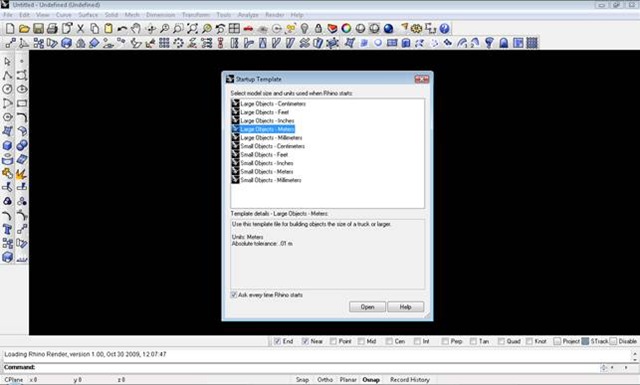640x385 pixels.
Task: Enable the Int osnap checkbox
Action: [x=417, y=341]
